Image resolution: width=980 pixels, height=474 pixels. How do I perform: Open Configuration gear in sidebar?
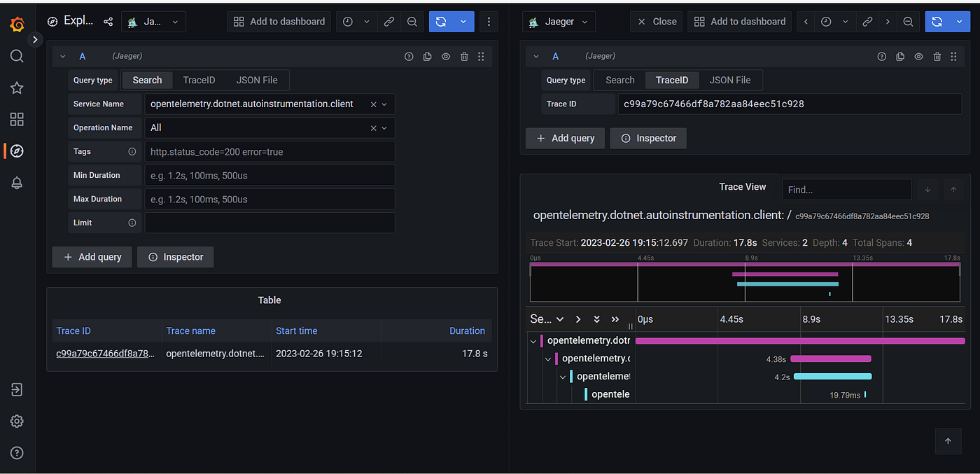[17, 421]
